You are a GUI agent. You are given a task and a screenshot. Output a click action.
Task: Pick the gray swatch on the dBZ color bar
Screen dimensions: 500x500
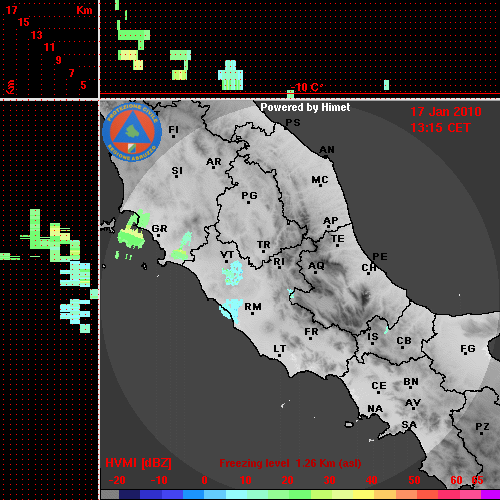[x=110, y=494]
